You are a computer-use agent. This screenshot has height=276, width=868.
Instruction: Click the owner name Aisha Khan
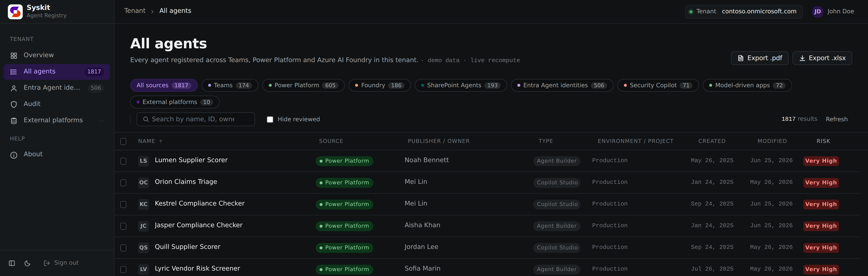tap(422, 225)
